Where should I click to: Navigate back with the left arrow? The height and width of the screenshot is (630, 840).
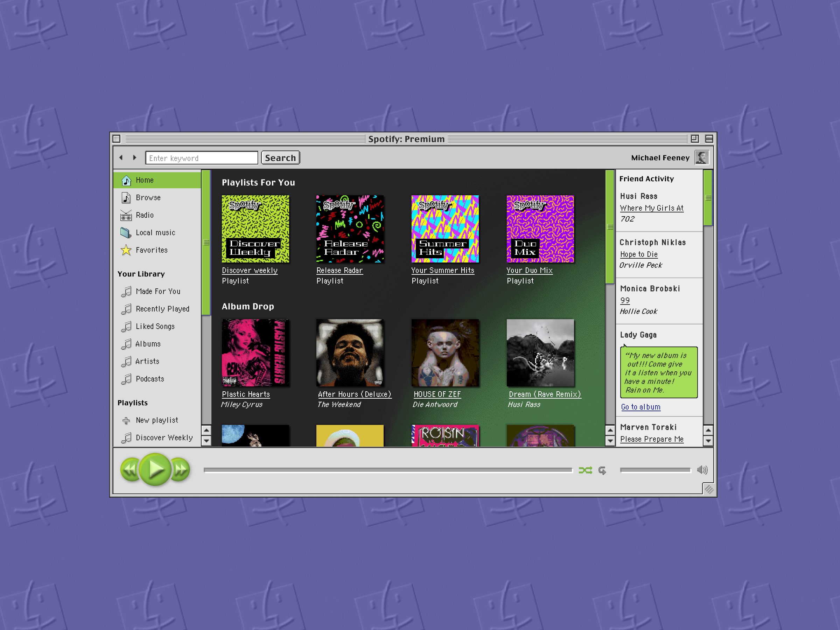121,157
